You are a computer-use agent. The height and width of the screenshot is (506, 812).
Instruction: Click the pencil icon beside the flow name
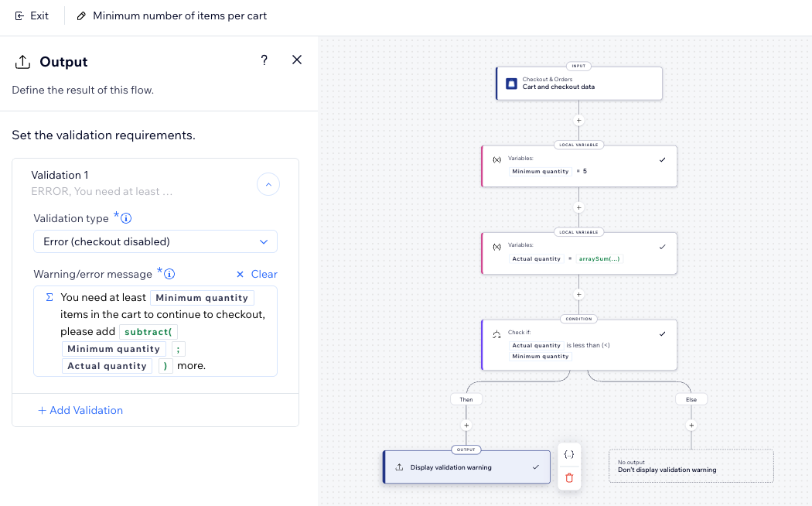point(80,15)
